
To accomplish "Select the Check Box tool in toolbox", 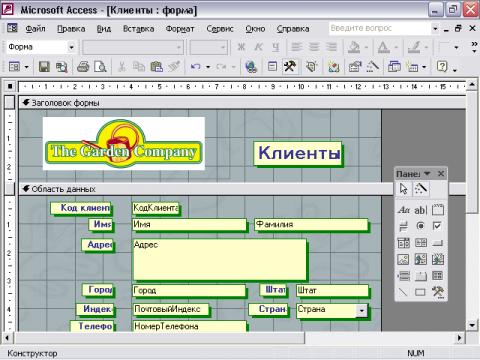I will tap(437, 226).
